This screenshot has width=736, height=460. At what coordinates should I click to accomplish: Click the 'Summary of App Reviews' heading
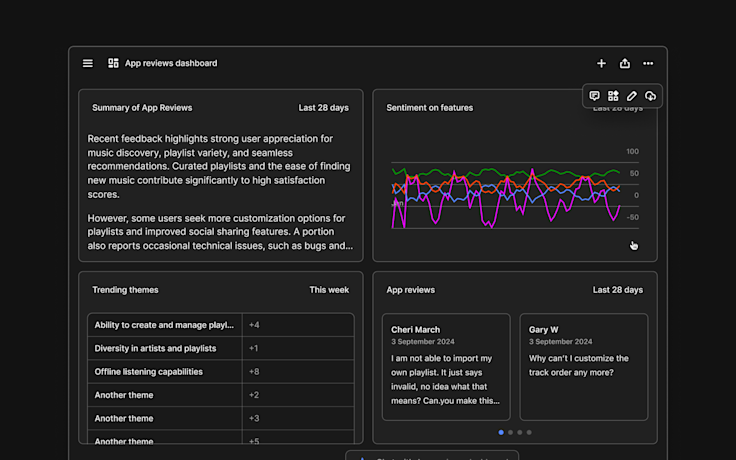click(x=142, y=108)
